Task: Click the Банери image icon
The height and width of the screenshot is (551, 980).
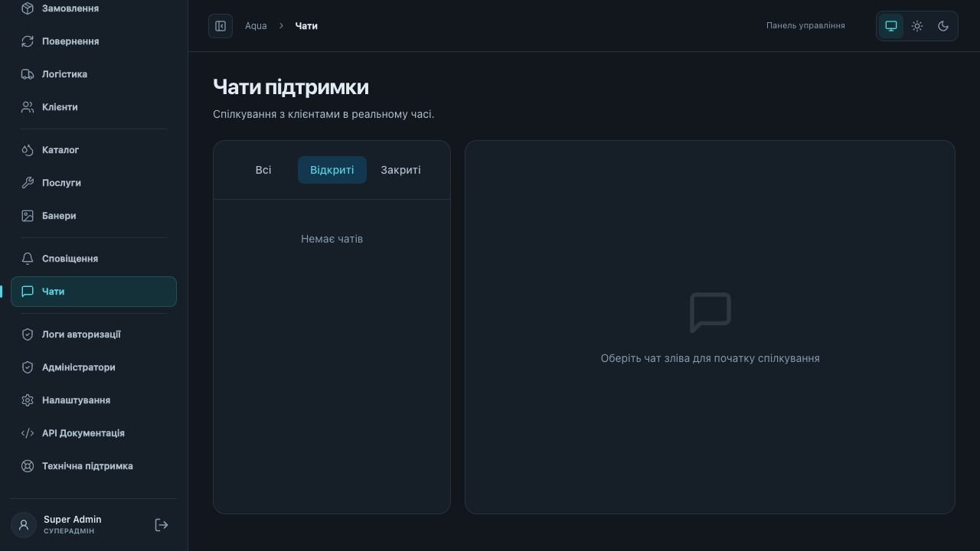Action: tap(28, 216)
